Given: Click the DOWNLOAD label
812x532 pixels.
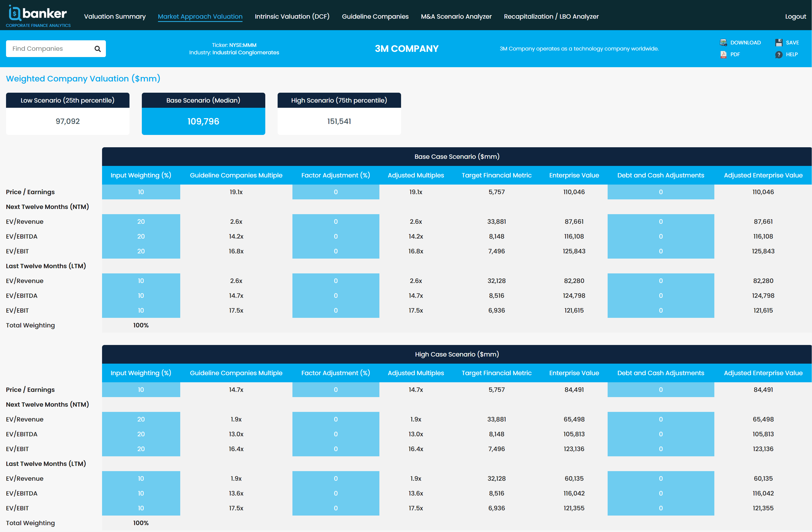Looking at the screenshot, I should click(745, 43).
